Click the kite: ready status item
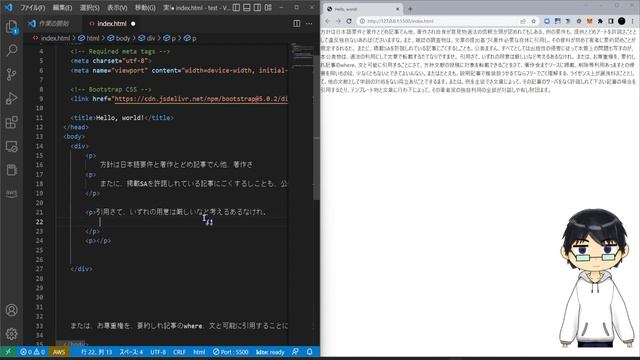This screenshot has width=640, height=360. pos(270,352)
